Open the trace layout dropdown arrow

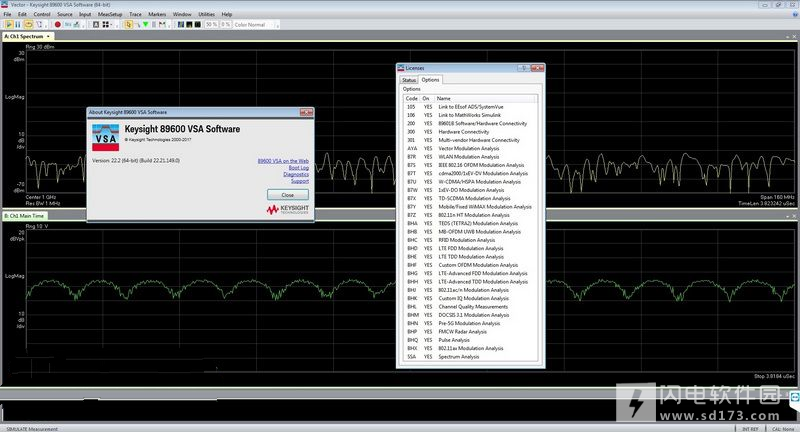point(111,25)
